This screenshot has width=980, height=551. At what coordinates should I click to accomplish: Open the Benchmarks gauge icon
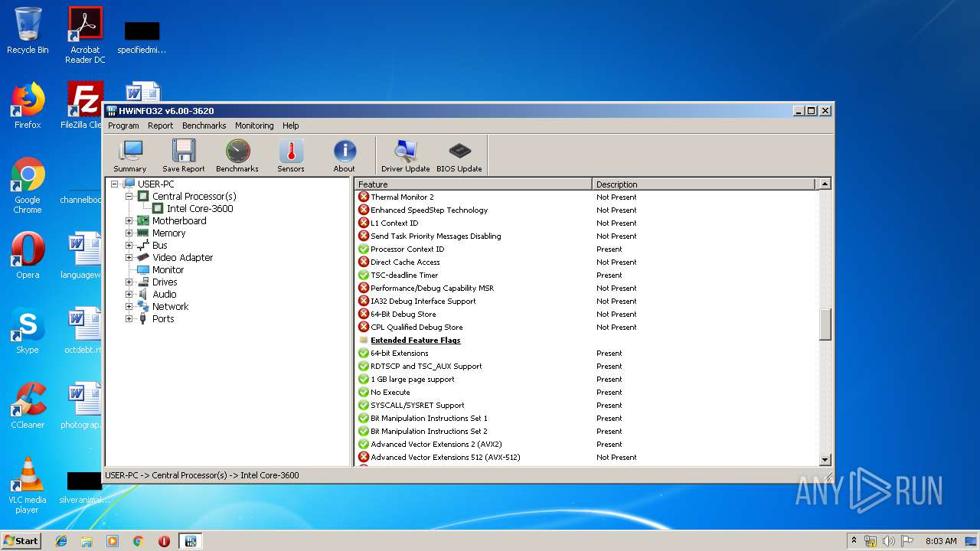click(x=237, y=155)
